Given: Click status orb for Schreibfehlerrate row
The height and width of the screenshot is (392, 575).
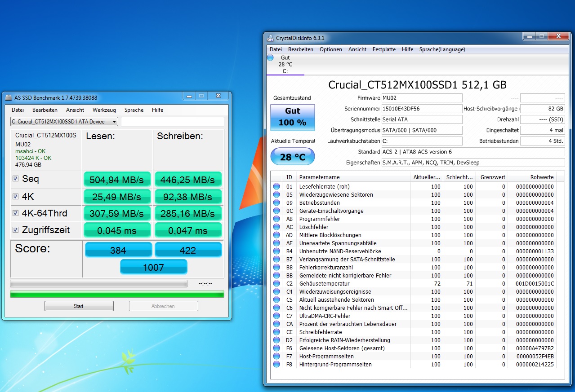Looking at the screenshot, I should [x=276, y=332].
